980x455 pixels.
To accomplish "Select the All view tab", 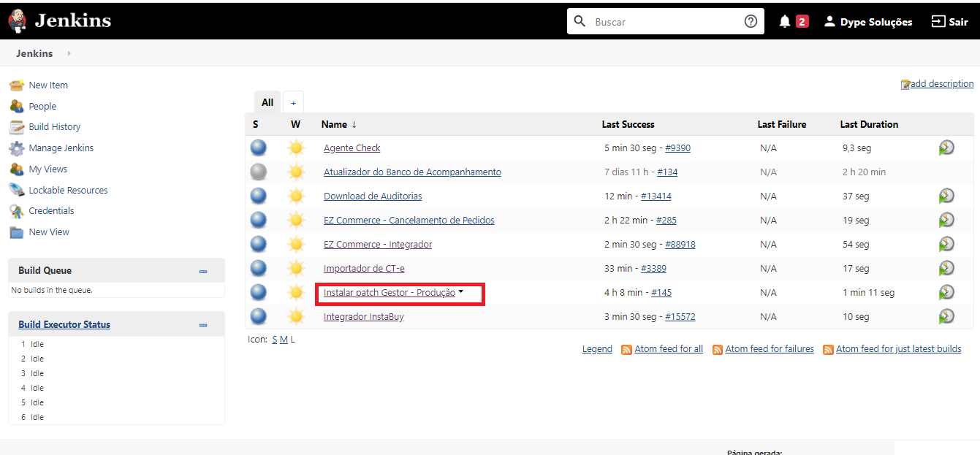I will click(x=267, y=102).
